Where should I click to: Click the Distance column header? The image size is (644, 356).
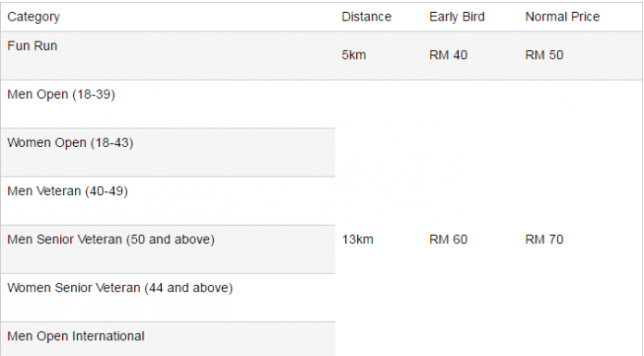(x=366, y=17)
